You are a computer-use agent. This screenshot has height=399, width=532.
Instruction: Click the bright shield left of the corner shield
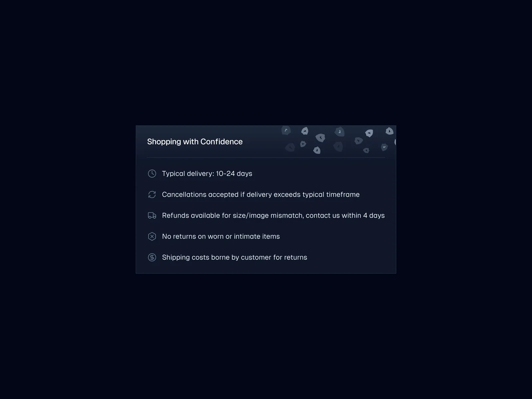pyautogui.click(x=369, y=133)
